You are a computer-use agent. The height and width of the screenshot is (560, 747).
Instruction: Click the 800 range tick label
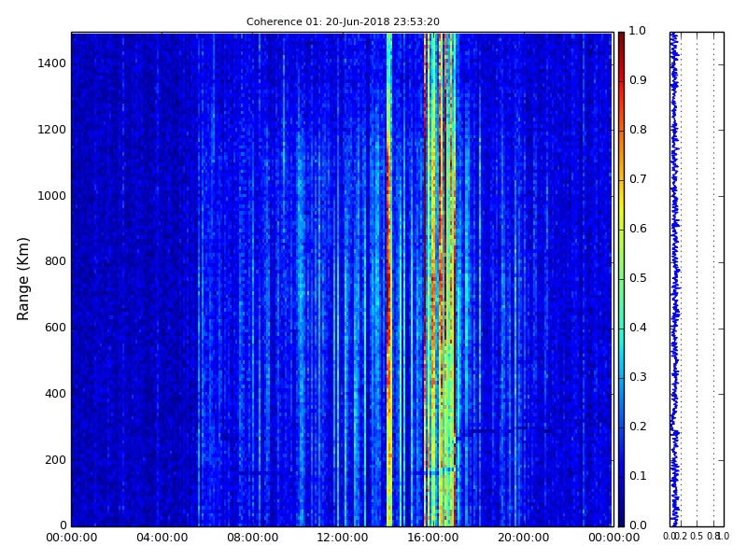coord(55,261)
